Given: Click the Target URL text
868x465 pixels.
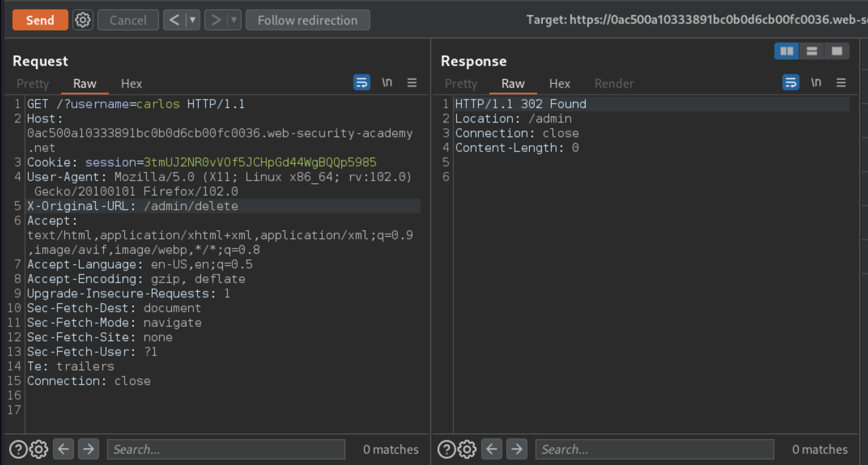Looking at the screenshot, I should pos(697,20).
